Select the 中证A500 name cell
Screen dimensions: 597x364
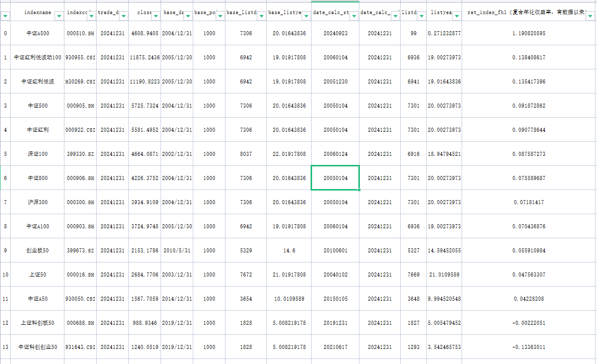point(37,33)
